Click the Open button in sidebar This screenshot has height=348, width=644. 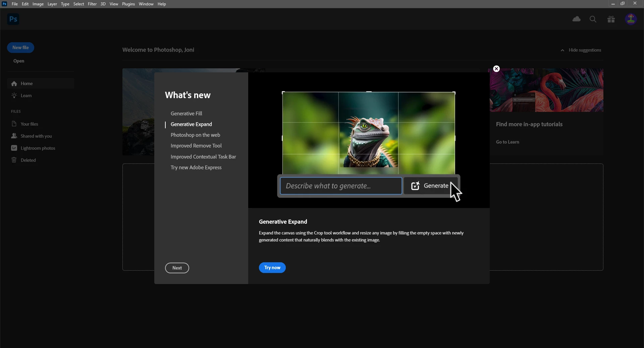[19, 61]
